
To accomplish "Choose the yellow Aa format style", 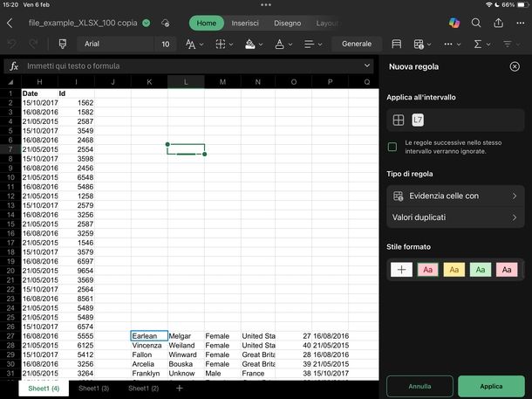I will point(454,270).
